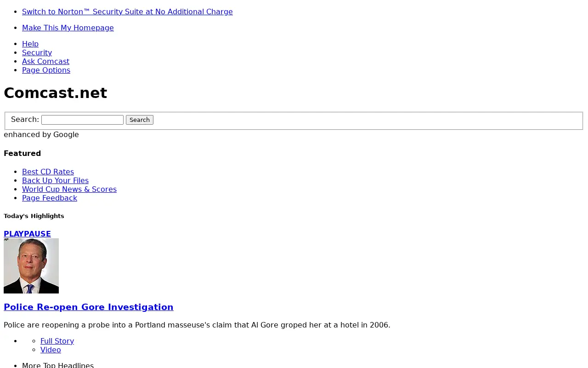
Task: Click the 'enhanced by Google' text
Action: coord(41,134)
